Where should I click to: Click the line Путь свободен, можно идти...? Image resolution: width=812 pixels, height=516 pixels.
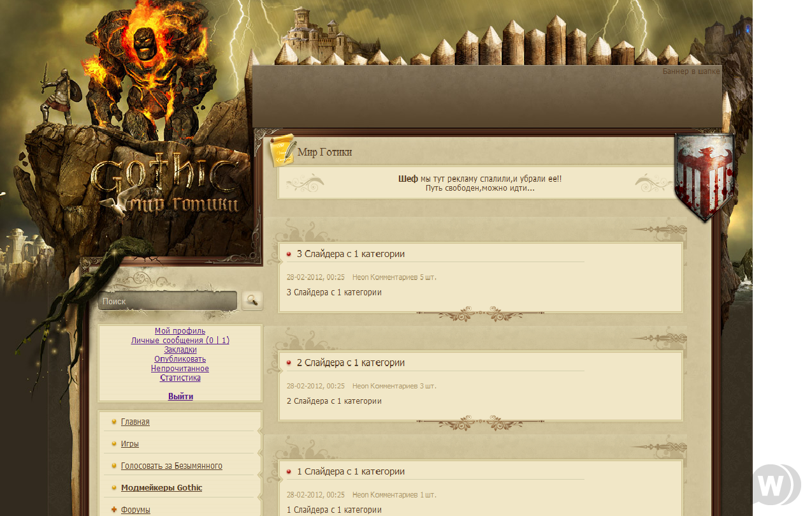pyautogui.click(x=480, y=188)
